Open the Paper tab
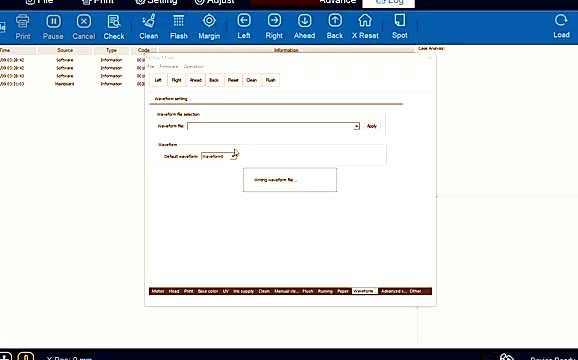The width and height of the screenshot is (578, 360). click(x=343, y=291)
